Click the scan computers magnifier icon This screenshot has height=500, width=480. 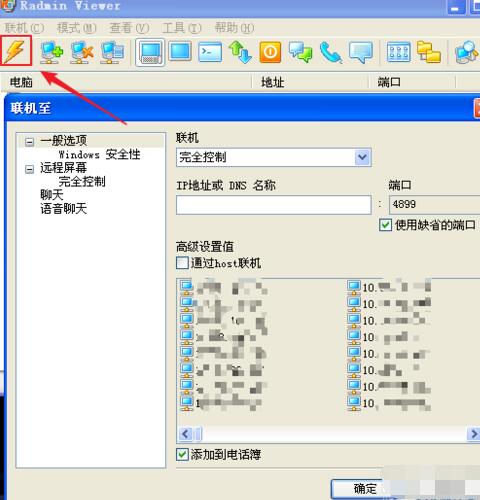pos(467,52)
